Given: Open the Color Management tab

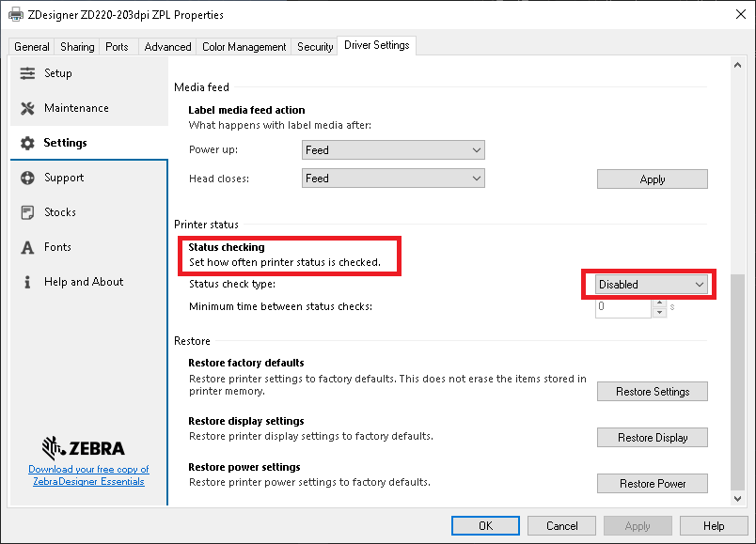Looking at the screenshot, I should pyautogui.click(x=244, y=47).
